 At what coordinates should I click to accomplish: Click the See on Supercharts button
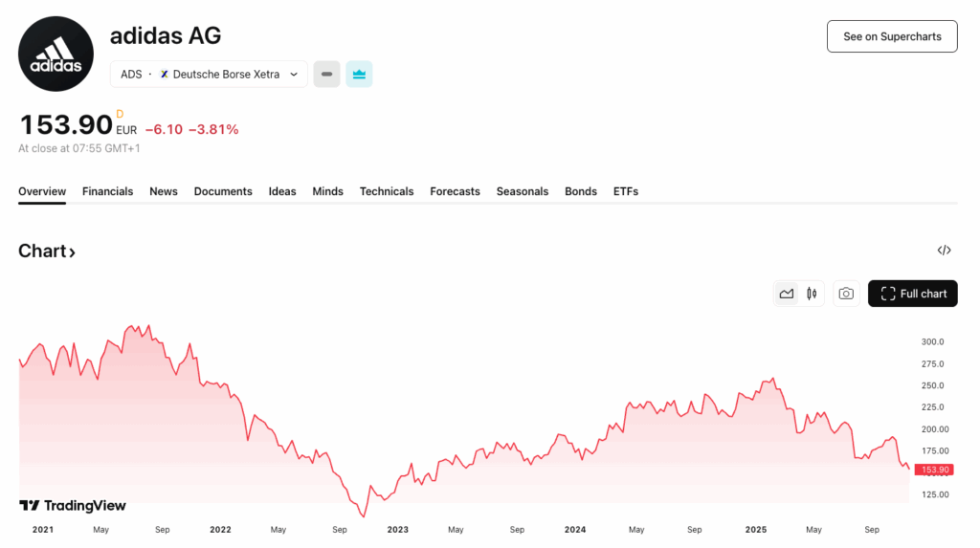coord(892,36)
